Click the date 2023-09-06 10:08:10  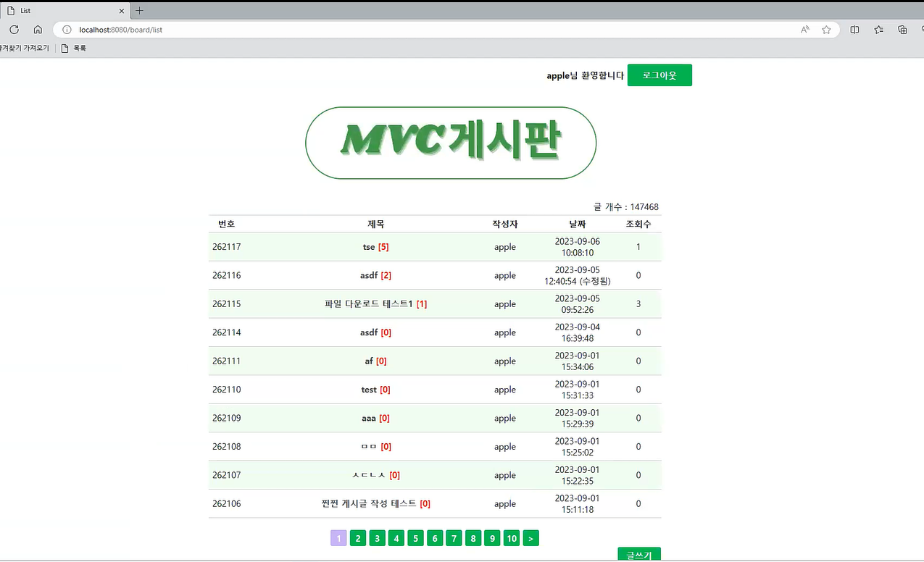pos(578,247)
